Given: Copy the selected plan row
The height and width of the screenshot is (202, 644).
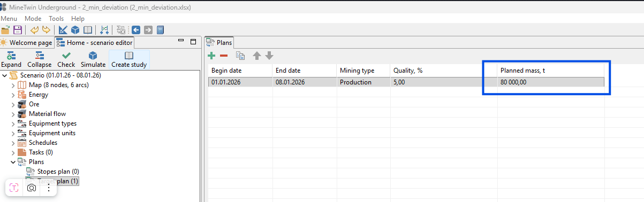Looking at the screenshot, I should [240, 56].
